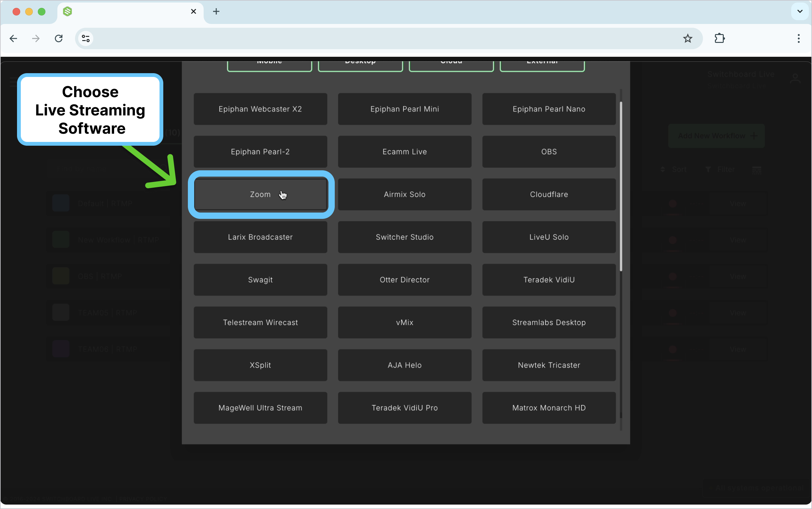Choose Zoom as streaming software
This screenshot has height=509, width=812.
point(260,195)
